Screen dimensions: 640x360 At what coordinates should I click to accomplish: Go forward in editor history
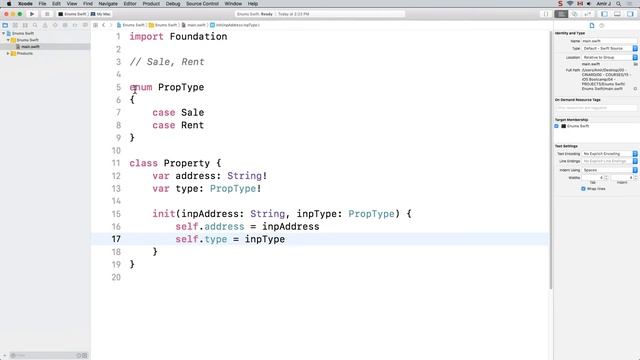click(111, 25)
